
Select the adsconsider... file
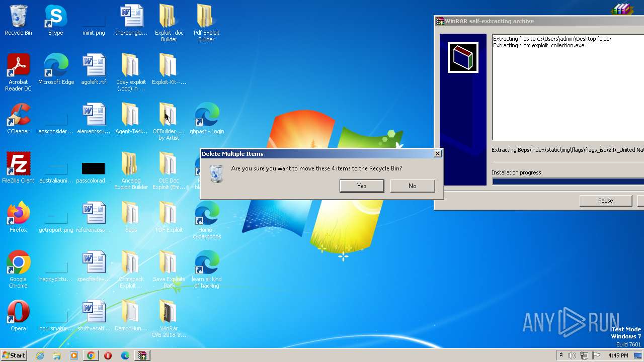[56, 122]
